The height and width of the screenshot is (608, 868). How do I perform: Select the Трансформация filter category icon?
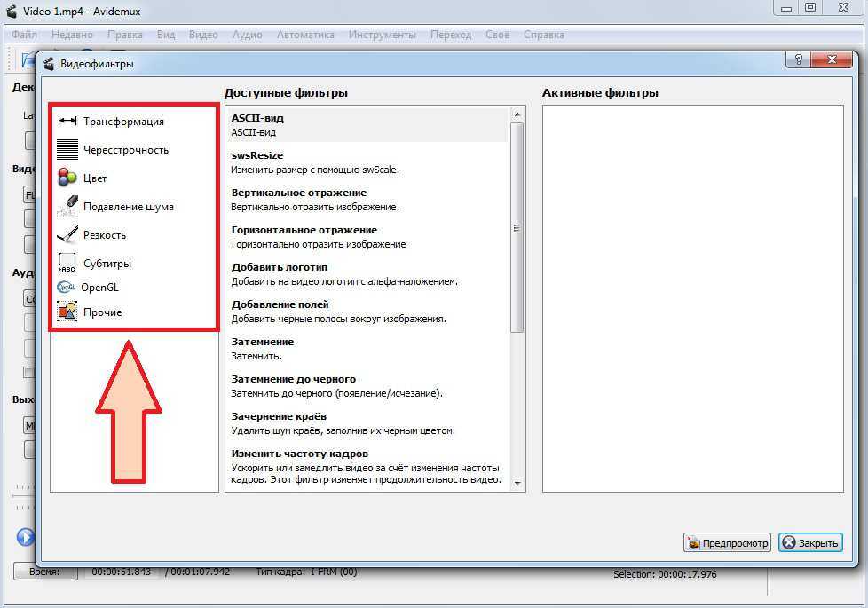point(67,122)
